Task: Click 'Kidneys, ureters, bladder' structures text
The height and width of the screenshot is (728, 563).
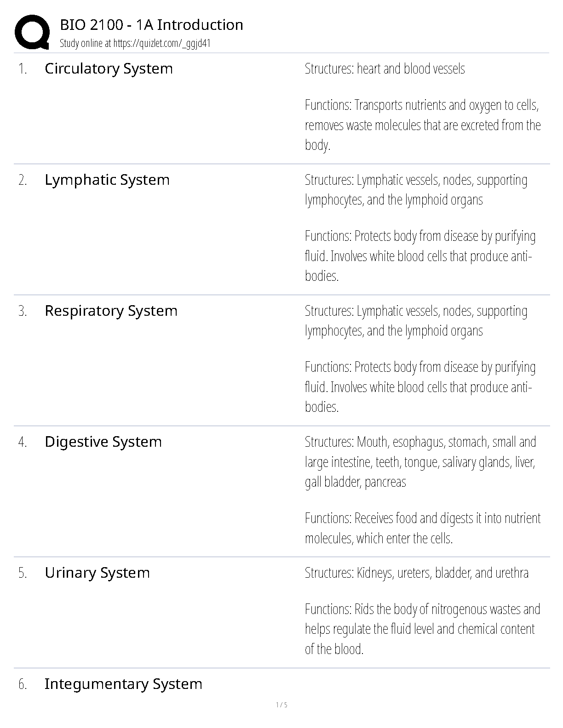Action: coord(416,573)
